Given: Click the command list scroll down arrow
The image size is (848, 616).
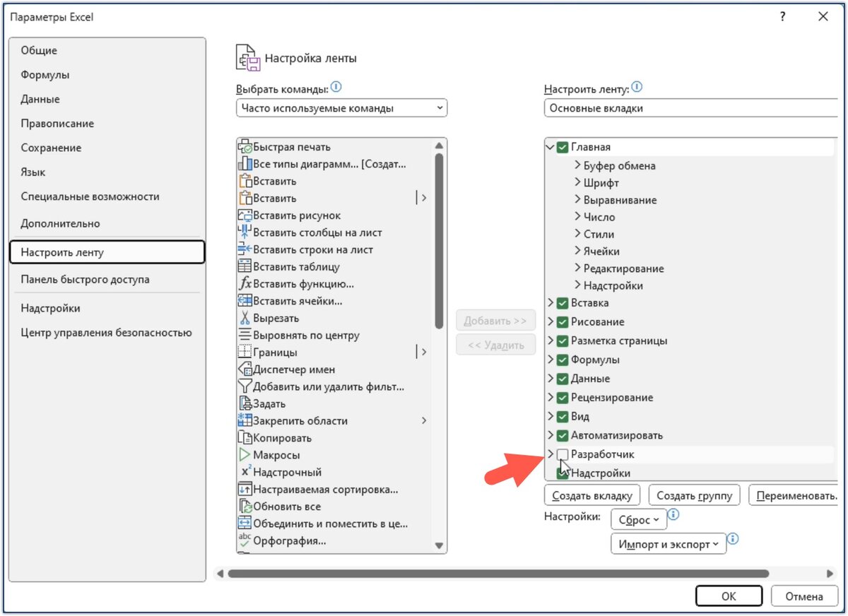Looking at the screenshot, I should click(x=439, y=545).
